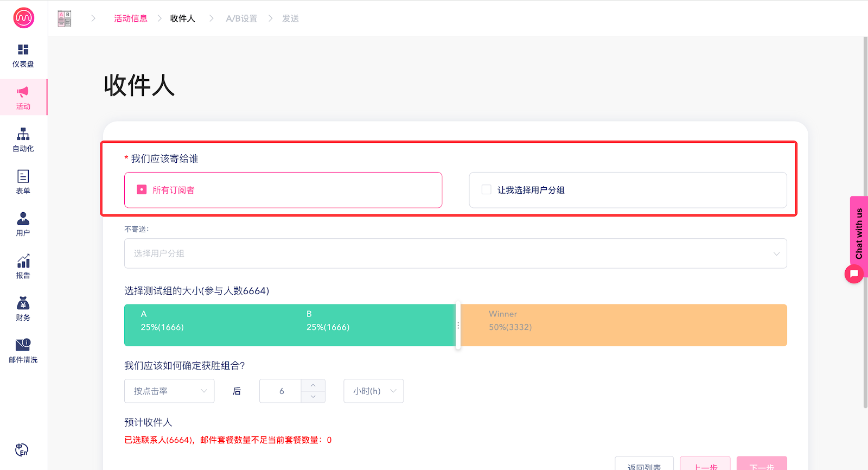Open the 按点击率 winner criteria dropdown
Viewport: 868px width, 470px height.
pos(169,391)
